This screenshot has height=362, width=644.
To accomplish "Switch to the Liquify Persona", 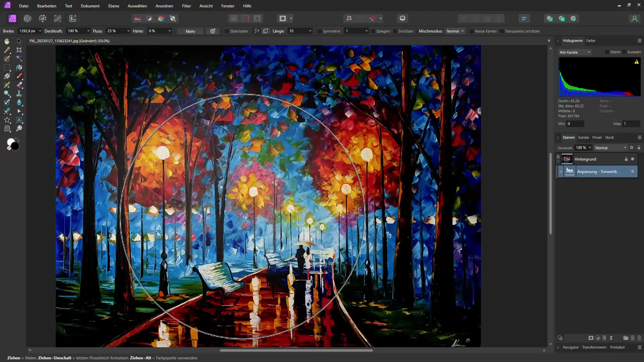I will coord(28,18).
